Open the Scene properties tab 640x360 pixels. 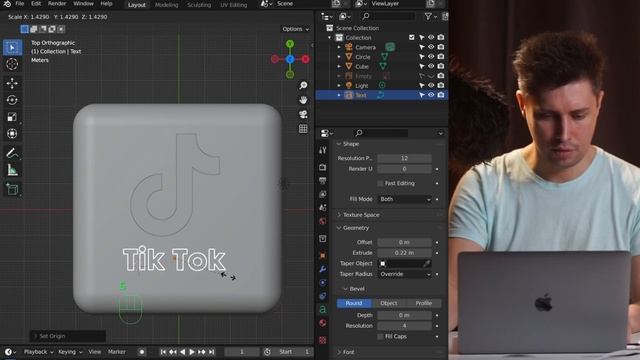[x=322, y=208]
